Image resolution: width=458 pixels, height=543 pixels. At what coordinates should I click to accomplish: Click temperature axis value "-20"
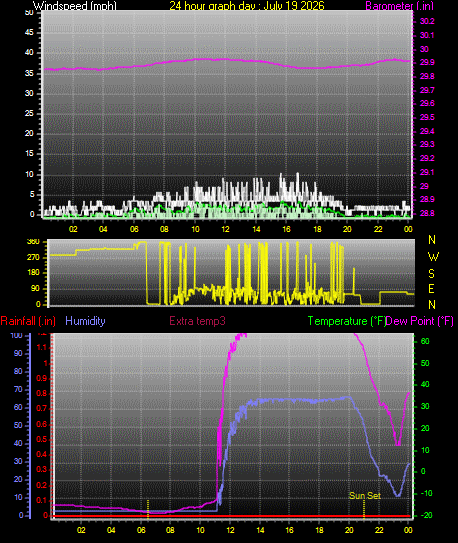pyautogui.click(x=426, y=516)
